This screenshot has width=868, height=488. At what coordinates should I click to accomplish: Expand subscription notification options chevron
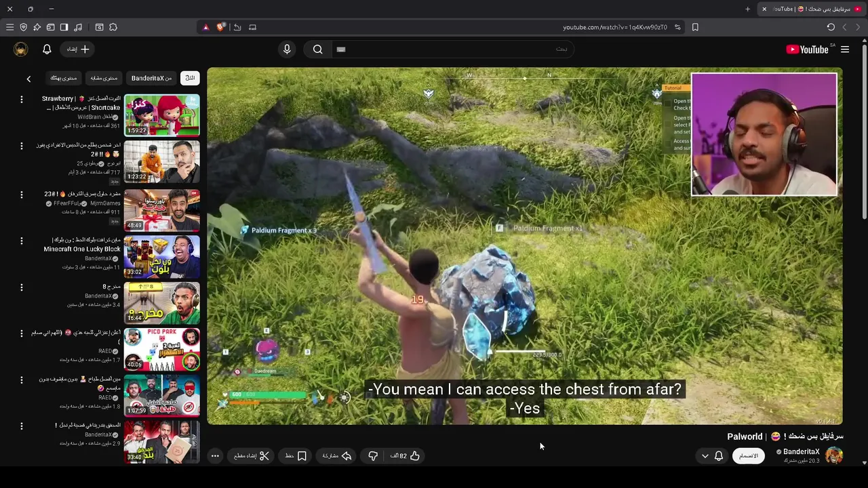tap(705, 456)
